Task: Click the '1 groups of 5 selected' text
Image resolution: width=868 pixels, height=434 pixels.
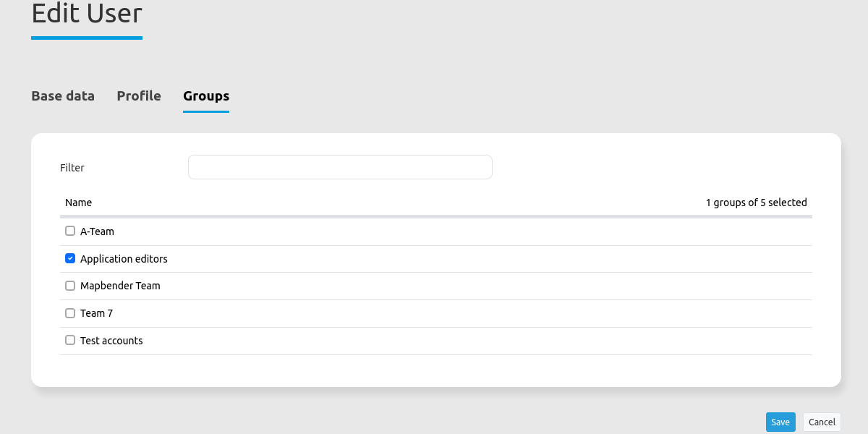Action: tap(756, 203)
